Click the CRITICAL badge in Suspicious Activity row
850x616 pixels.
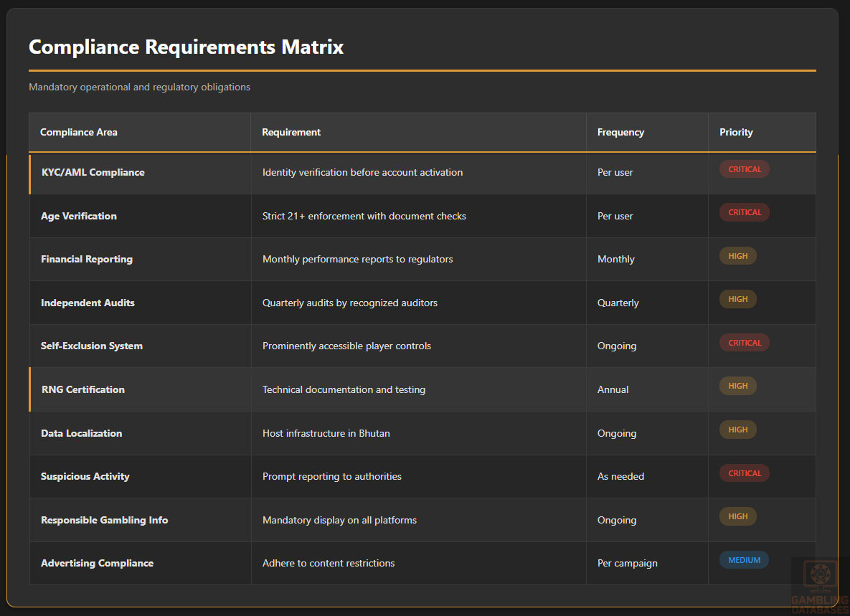pos(744,473)
